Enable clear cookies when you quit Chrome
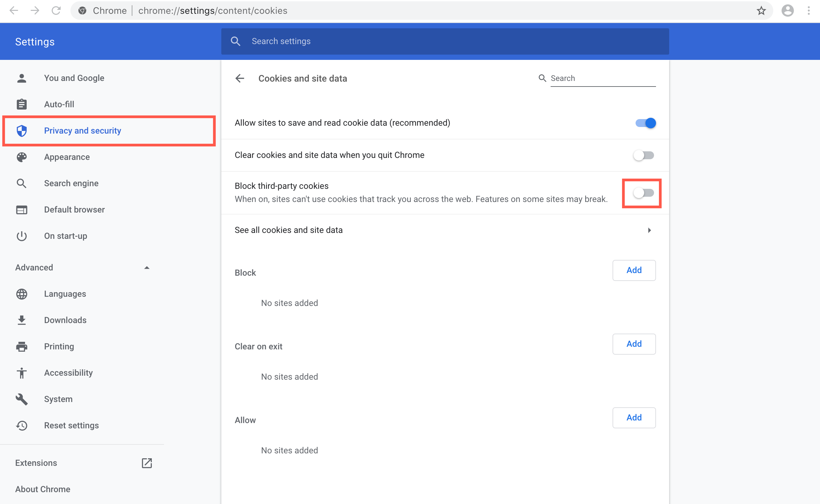820x504 pixels. tap(643, 155)
